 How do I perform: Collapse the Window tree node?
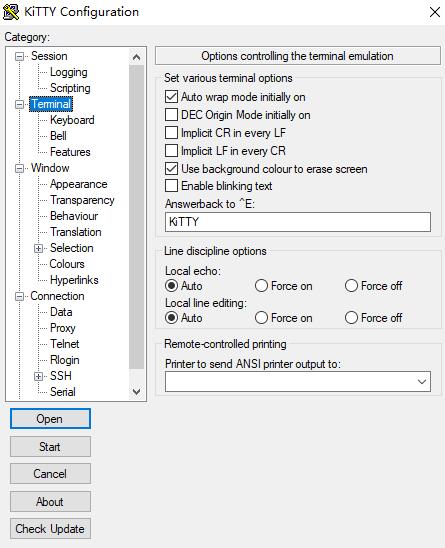[20, 168]
